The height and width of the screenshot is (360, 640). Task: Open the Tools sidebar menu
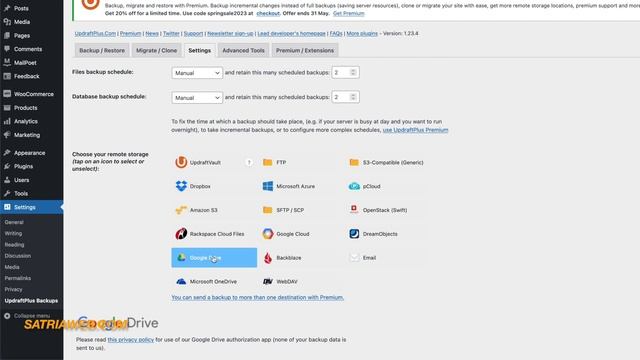[x=32, y=193]
